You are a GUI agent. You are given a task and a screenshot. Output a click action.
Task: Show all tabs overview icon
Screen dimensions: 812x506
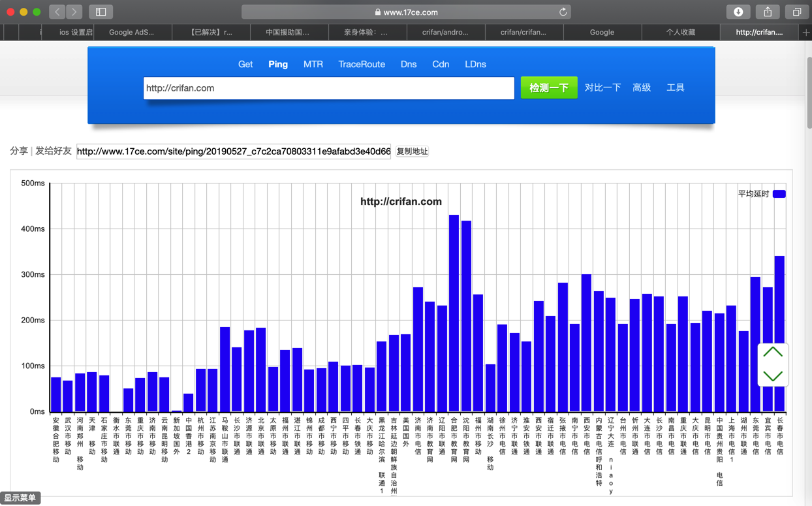point(797,12)
